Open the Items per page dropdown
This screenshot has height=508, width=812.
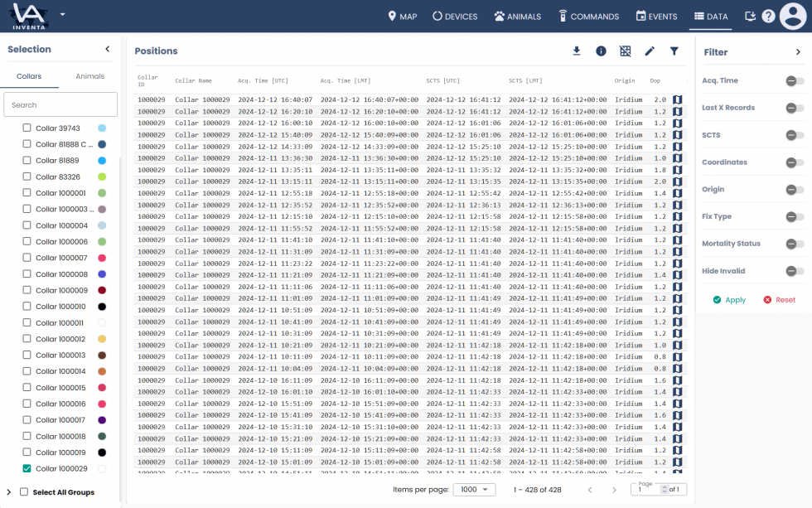[475, 490]
